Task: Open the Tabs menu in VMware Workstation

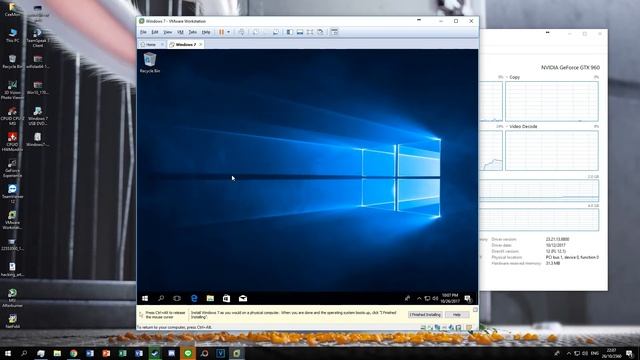Action: point(193,32)
